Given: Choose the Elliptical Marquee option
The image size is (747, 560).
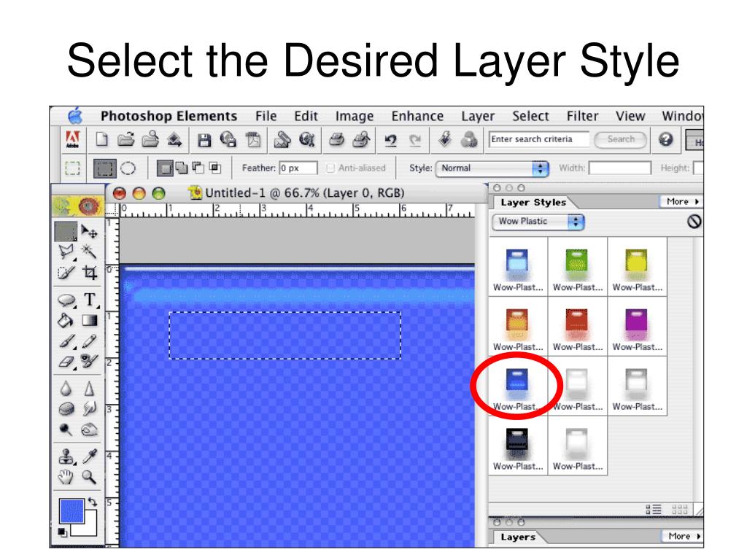Looking at the screenshot, I should coord(128,168).
